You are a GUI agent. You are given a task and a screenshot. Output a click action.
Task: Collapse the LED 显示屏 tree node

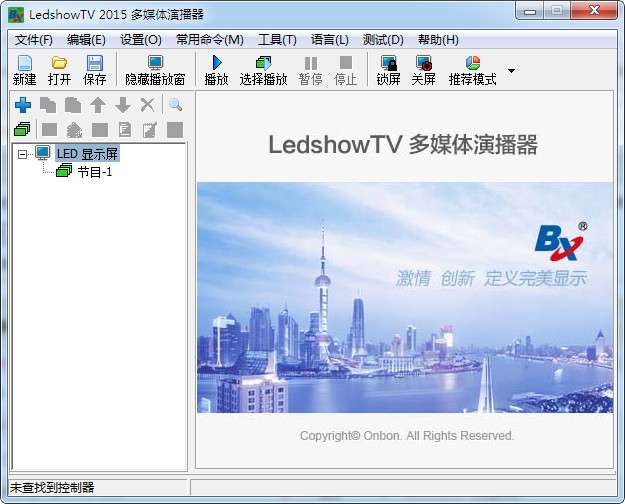[23, 153]
